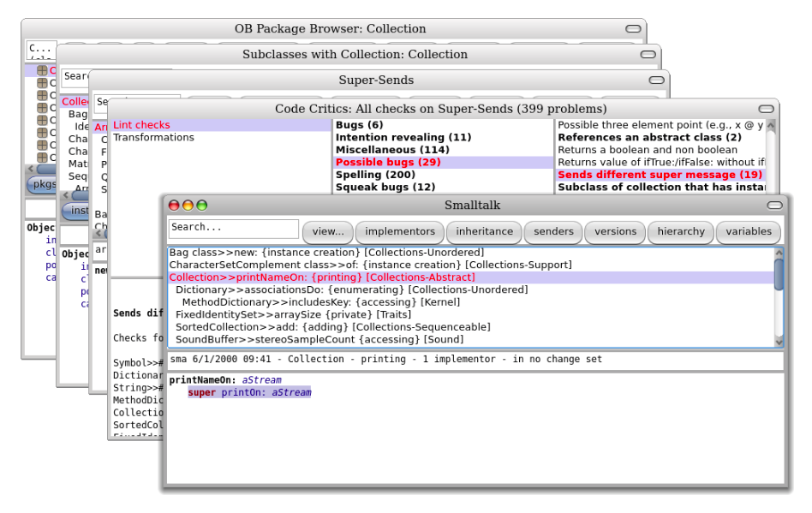
Task: Open the view... menu button
Action: [x=327, y=231]
